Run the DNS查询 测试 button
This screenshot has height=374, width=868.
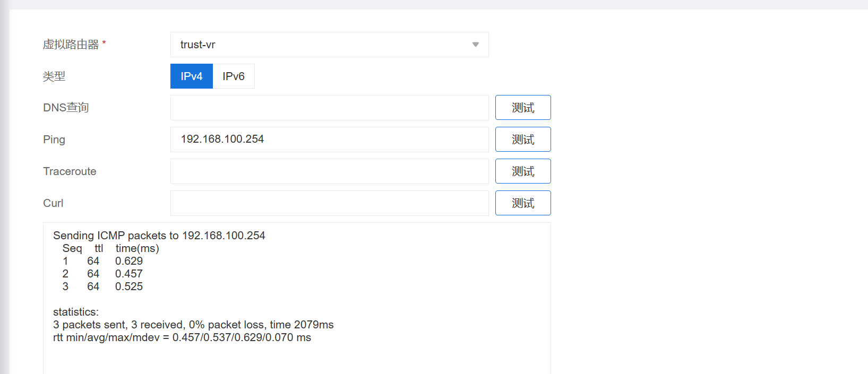pyautogui.click(x=523, y=108)
